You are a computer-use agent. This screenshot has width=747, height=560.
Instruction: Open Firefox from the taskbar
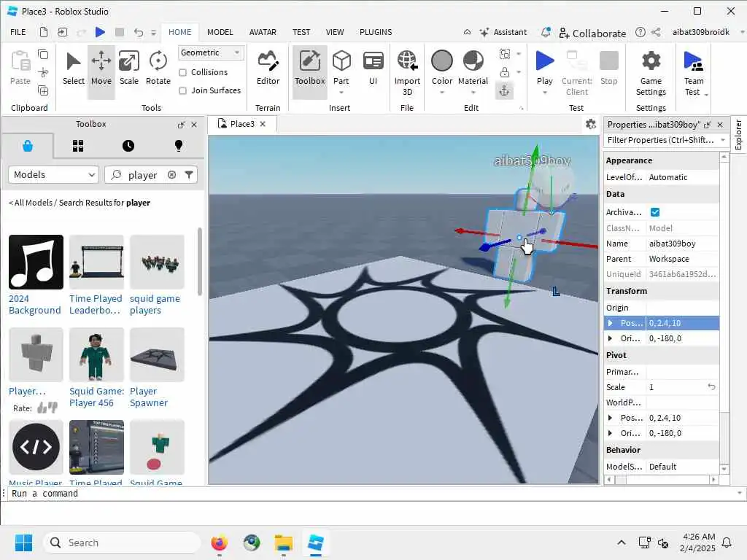pos(219,542)
